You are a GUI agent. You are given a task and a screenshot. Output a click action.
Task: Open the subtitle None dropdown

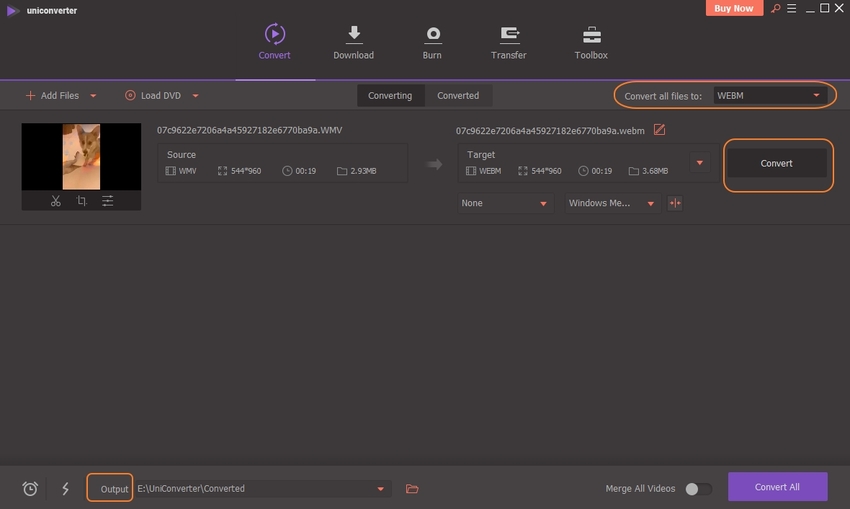504,203
